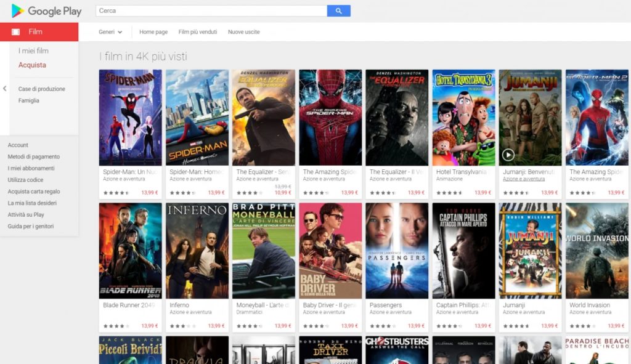This screenshot has width=631, height=364.
Task: Click the 13,99 € price on Hotel Transylvania
Action: [x=482, y=193]
